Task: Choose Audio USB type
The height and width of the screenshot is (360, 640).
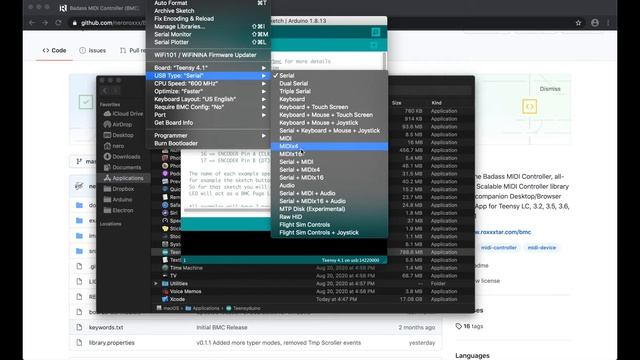Action: [x=329, y=185]
